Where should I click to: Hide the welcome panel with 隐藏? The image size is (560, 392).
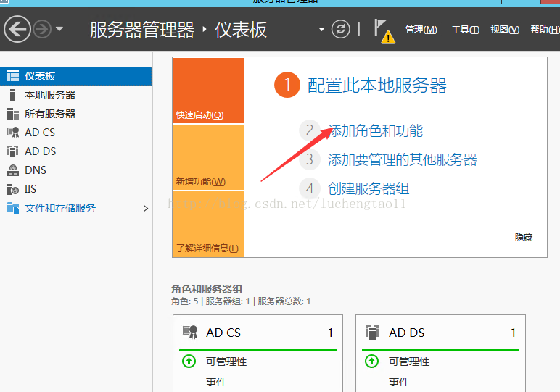[x=524, y=237]
